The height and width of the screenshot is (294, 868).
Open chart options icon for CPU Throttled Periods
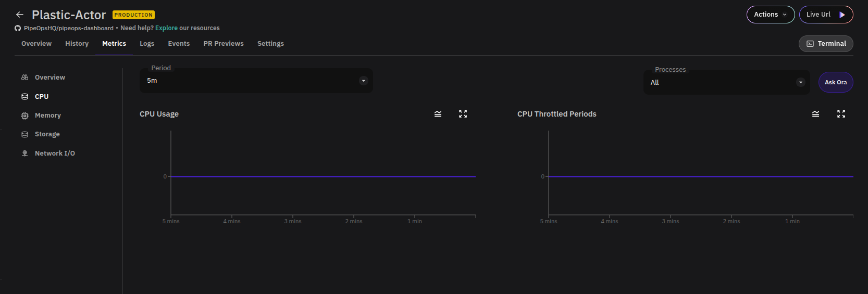tap(816, 114)
